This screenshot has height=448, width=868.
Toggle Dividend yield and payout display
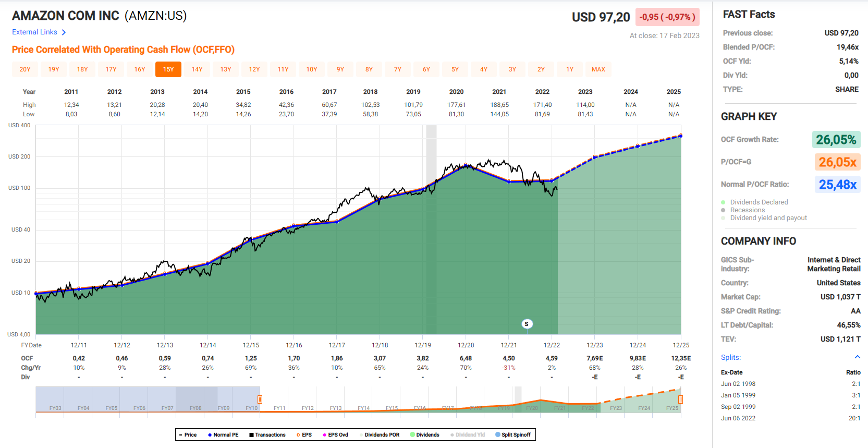723,218
